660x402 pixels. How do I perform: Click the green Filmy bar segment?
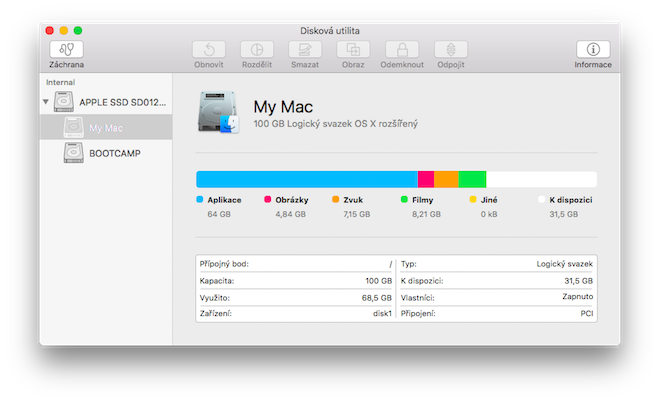pyautogui.click(x=472, y=179)
